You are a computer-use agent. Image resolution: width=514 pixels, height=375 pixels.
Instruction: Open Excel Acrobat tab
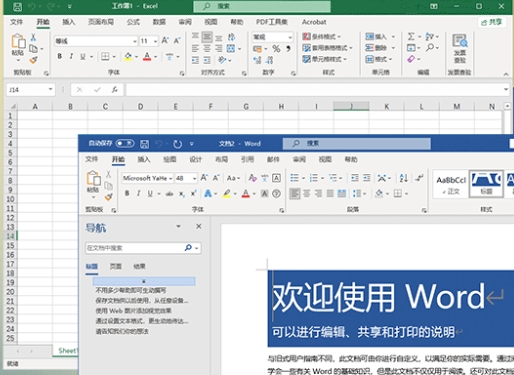click(x=314, y=22)
